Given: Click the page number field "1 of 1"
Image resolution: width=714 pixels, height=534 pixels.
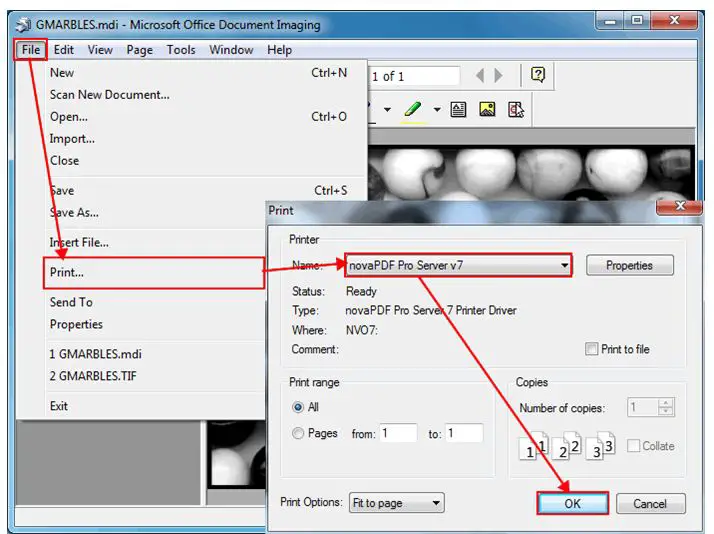Looking at the screenshot, I should pos(414,76).
